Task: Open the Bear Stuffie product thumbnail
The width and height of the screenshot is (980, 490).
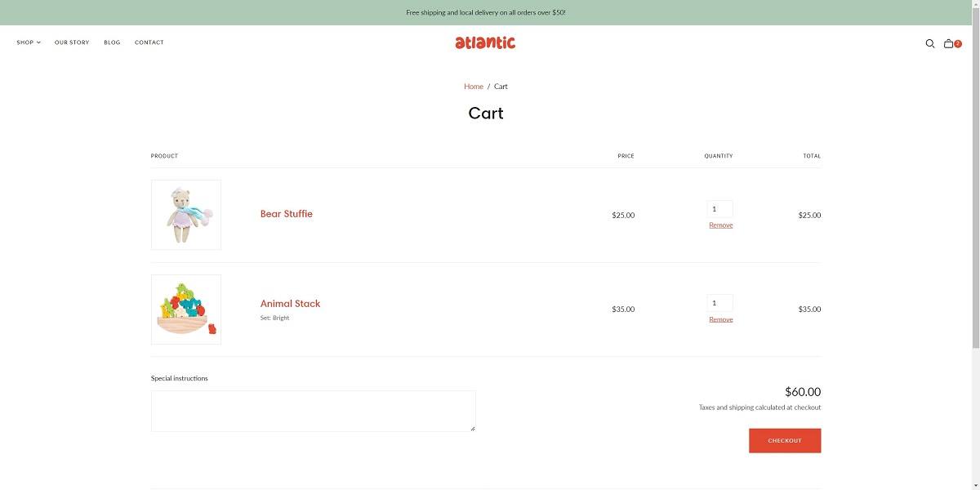Action: tap(185, 214)
